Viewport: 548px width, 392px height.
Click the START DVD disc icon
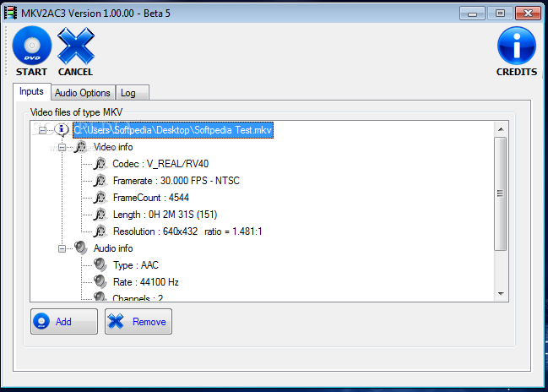point(32,46)
